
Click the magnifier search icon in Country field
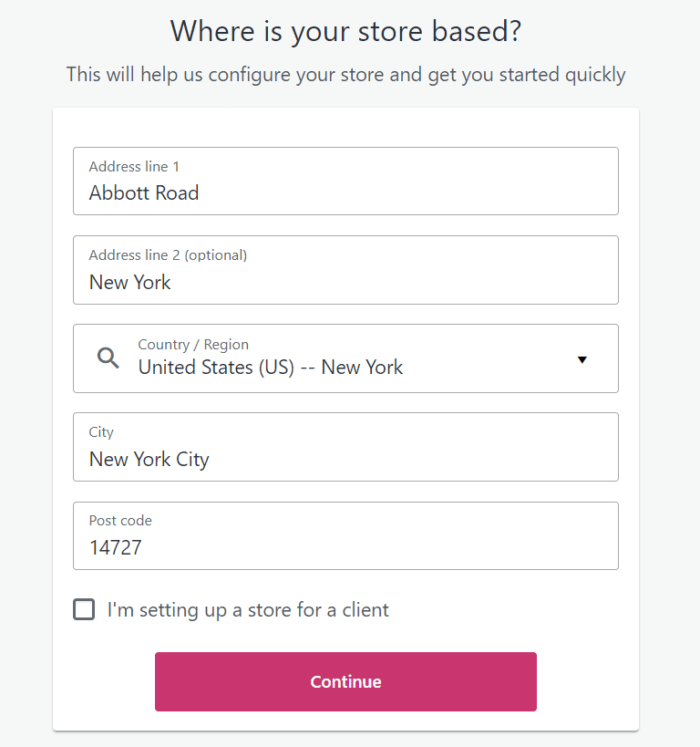point(108,358)
